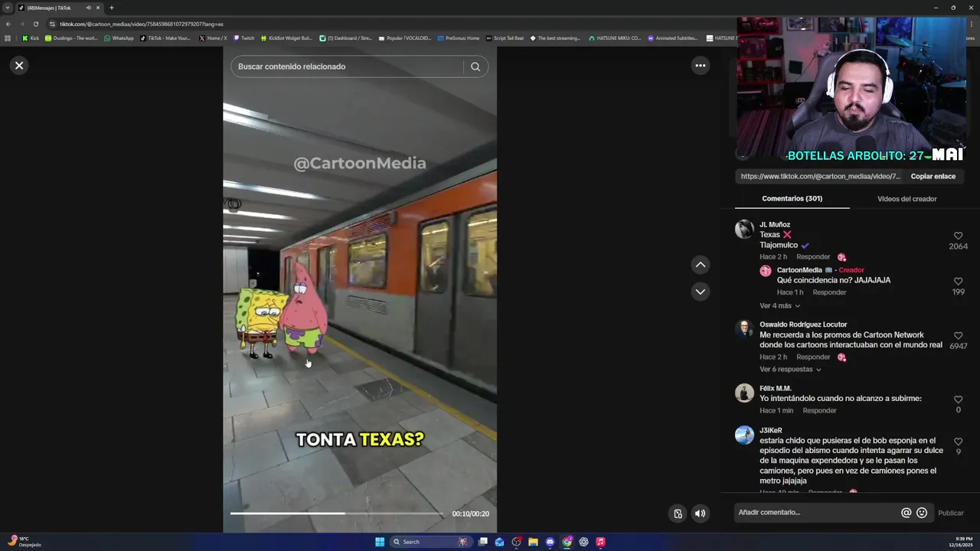This screenshot has height=551, width=980.
Task: Open ChatGPT app from taskbar
Action: 583,542
